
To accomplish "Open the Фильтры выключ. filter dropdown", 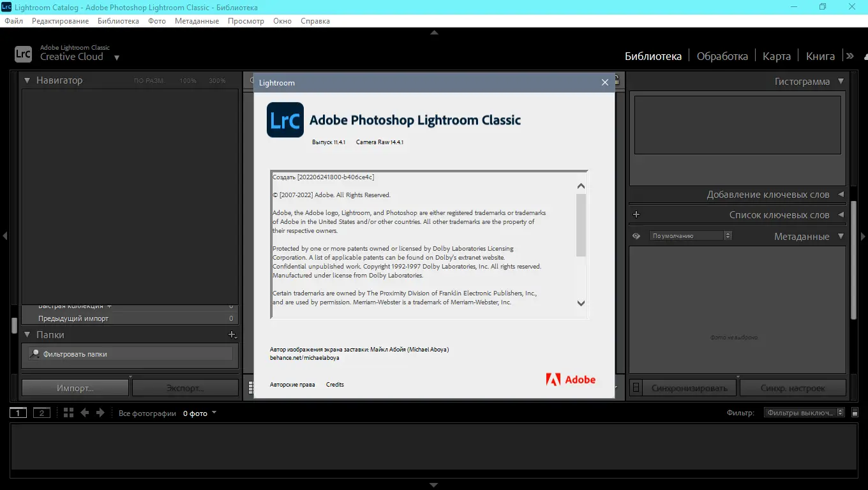I will (805, 413).
